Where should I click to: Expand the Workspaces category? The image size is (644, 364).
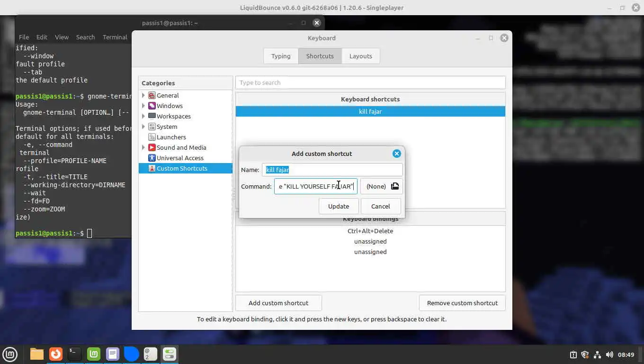pos(143,116)
